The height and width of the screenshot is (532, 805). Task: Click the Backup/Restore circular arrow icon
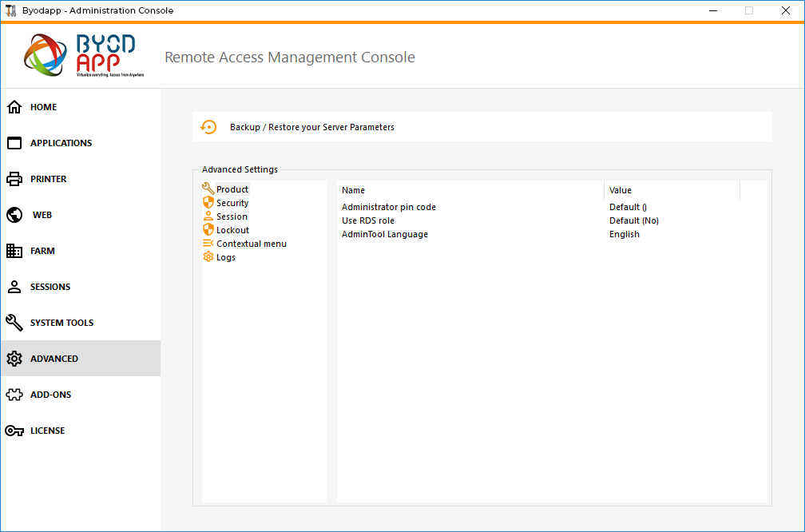(208, 127)
